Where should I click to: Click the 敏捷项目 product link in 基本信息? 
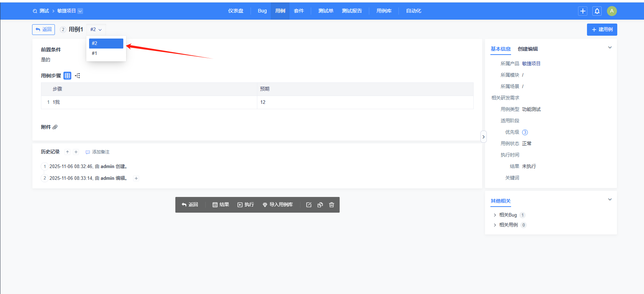pos(531,64)
